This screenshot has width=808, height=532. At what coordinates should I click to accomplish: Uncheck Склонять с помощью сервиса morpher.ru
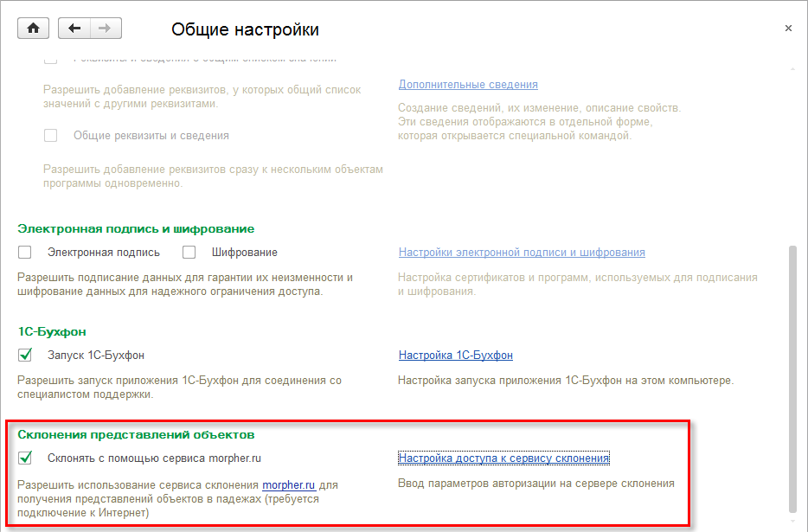coord(25,458)
